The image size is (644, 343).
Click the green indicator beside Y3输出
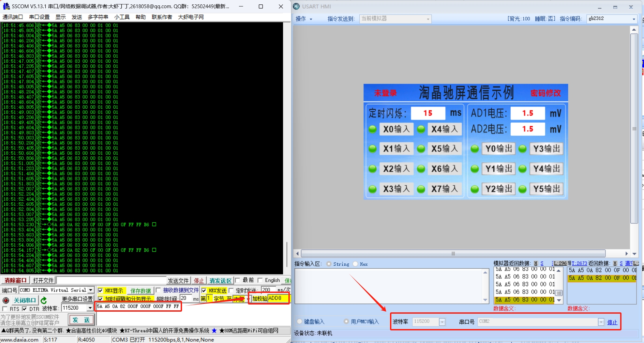pyautogui.click(x=522, y=149)
